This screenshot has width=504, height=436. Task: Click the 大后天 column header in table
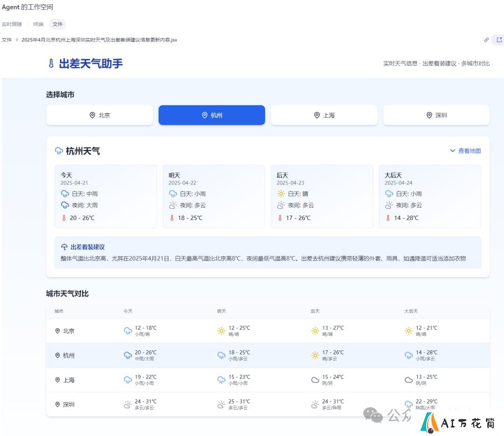click(x=411, y=311)
